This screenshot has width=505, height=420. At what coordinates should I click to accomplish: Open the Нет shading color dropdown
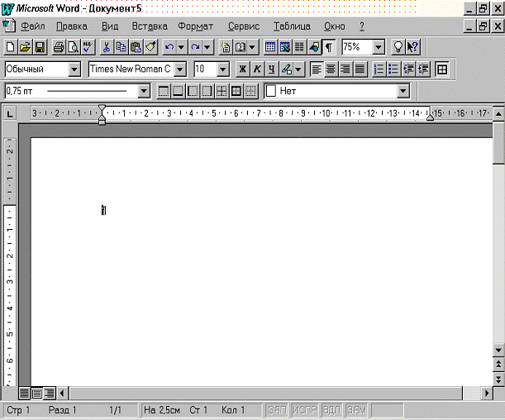coord(403,91)
